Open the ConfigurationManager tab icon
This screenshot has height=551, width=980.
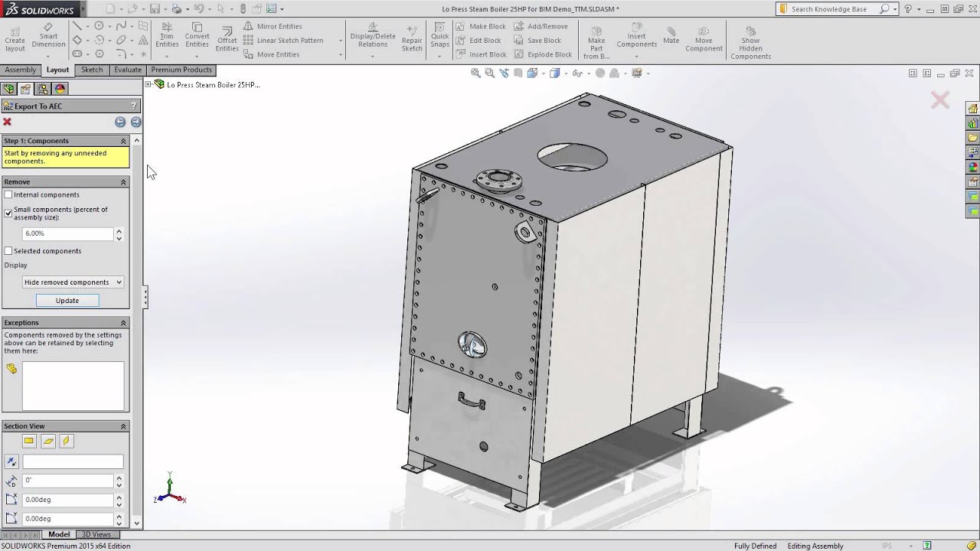point(43,89)
